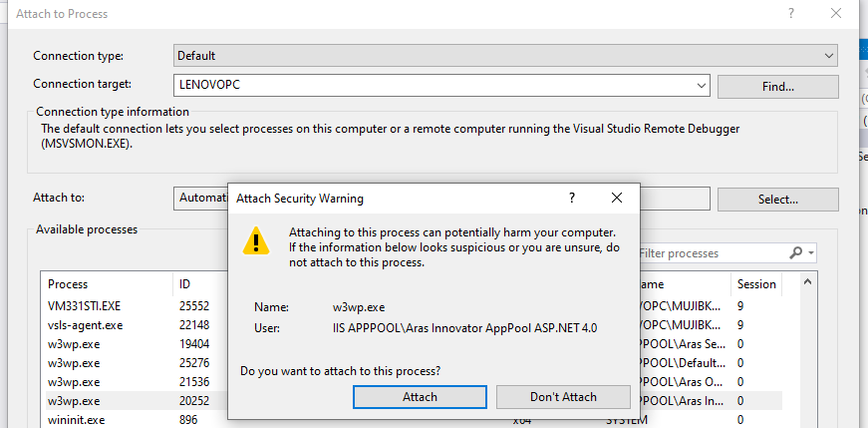
Task: Select the vsls-agent.exe process row
Action: 411,325
